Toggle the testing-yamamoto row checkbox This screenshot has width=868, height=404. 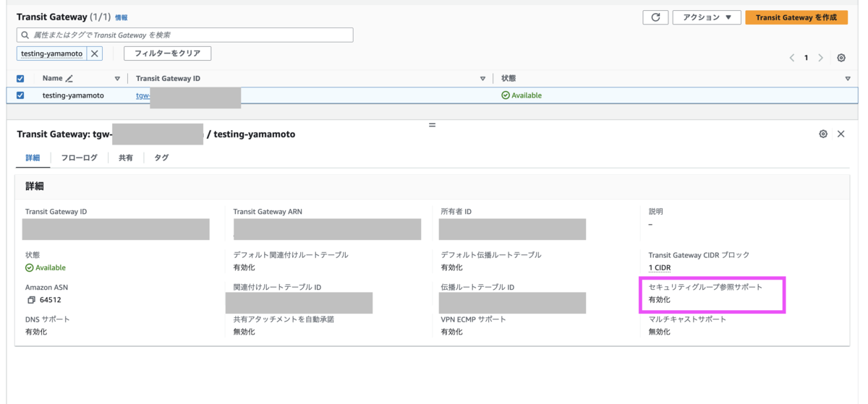[x=20, y=95]
